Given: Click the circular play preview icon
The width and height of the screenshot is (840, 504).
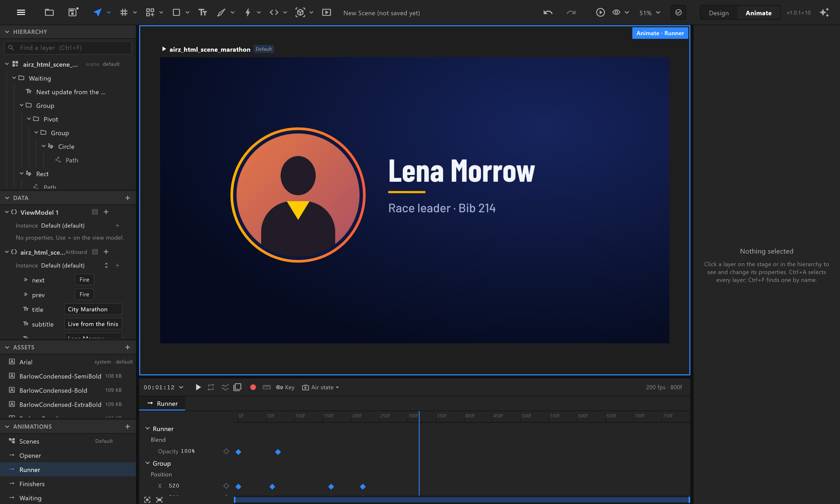Looking at the screenshot, I should [x=600, y=13].
